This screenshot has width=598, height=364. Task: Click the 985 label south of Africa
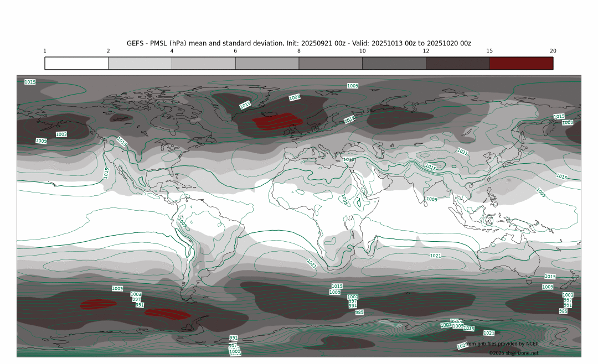359,313
